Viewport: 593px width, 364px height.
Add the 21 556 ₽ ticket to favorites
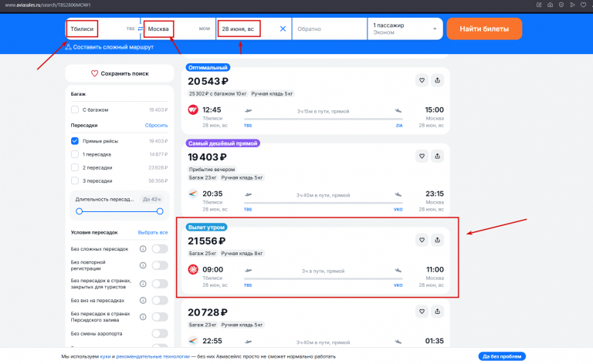click(422, 240)
